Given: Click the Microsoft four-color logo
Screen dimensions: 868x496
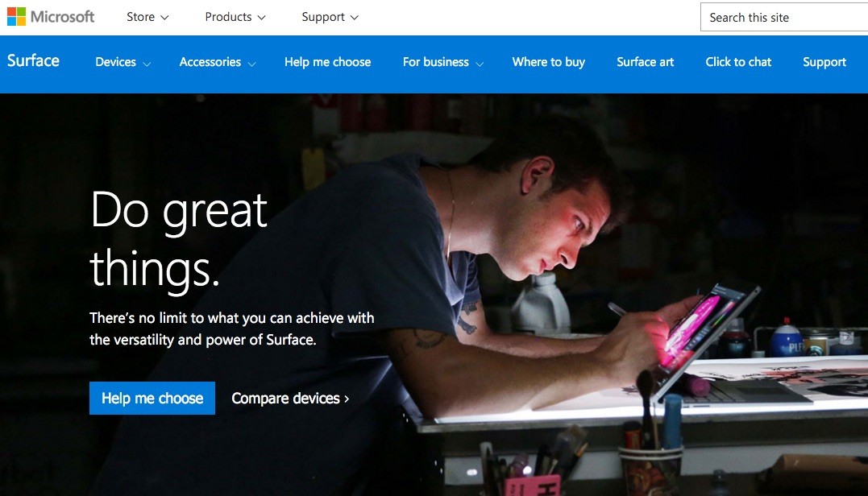Looking at the screenshot, I should pos(16,17).
